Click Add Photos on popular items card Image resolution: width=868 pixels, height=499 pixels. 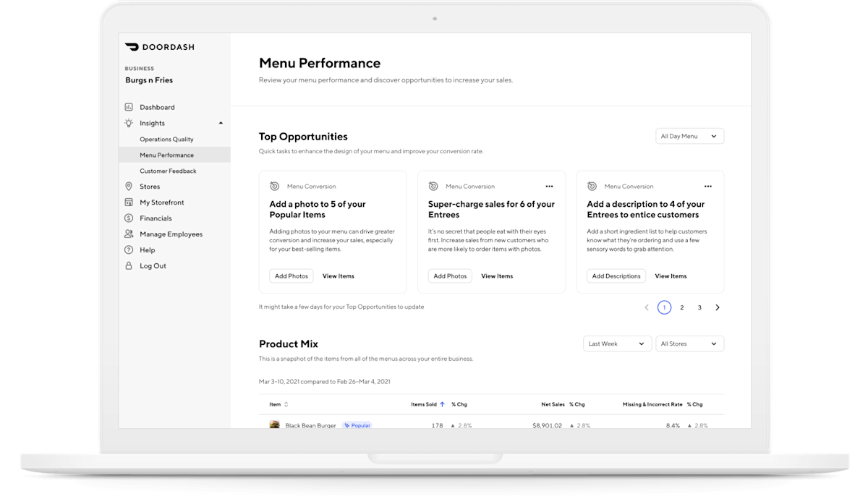(x=292, y=276)
